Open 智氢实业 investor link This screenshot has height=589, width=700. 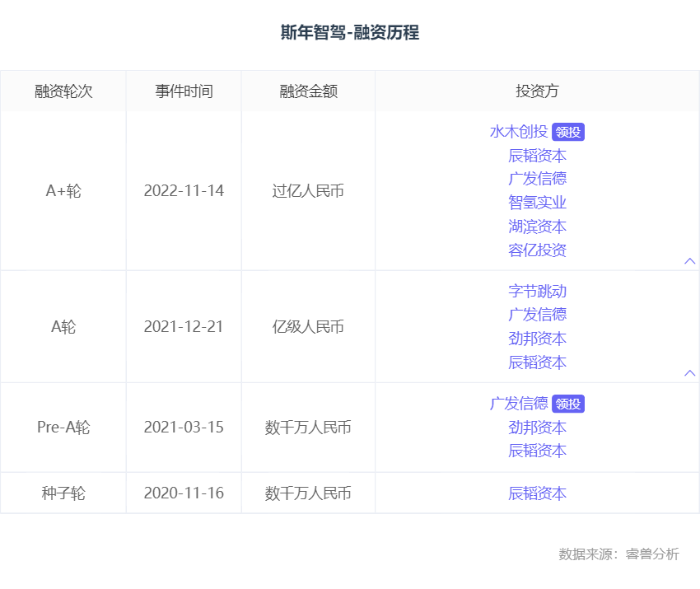coord(537,203)
